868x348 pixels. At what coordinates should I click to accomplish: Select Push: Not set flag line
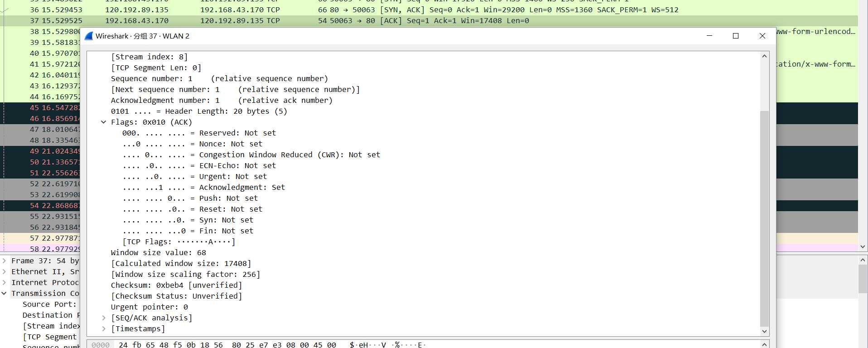tap(190, 198)
